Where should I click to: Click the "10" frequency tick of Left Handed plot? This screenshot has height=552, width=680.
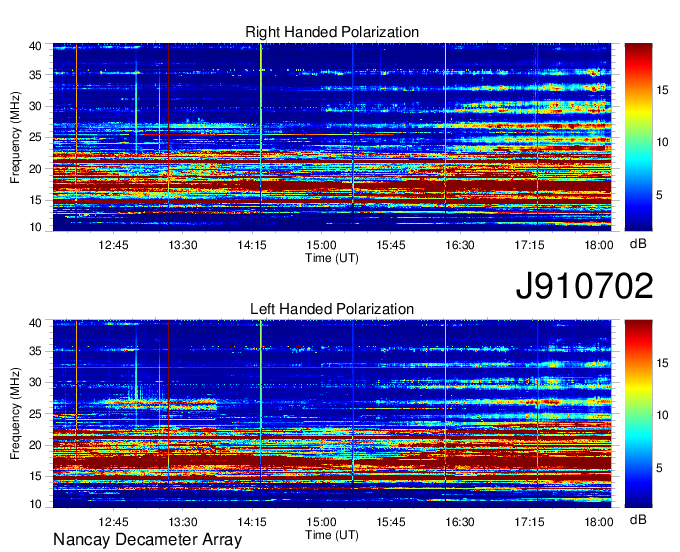click(35, 504)
